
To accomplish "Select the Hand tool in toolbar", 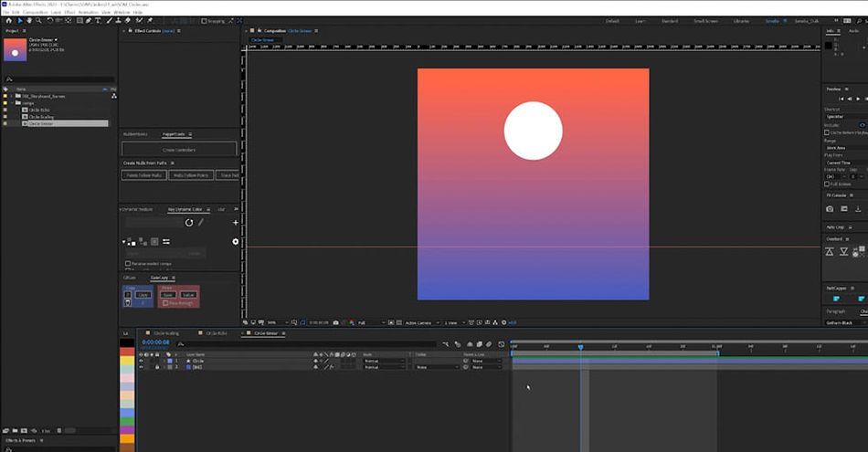I will 29,20.
